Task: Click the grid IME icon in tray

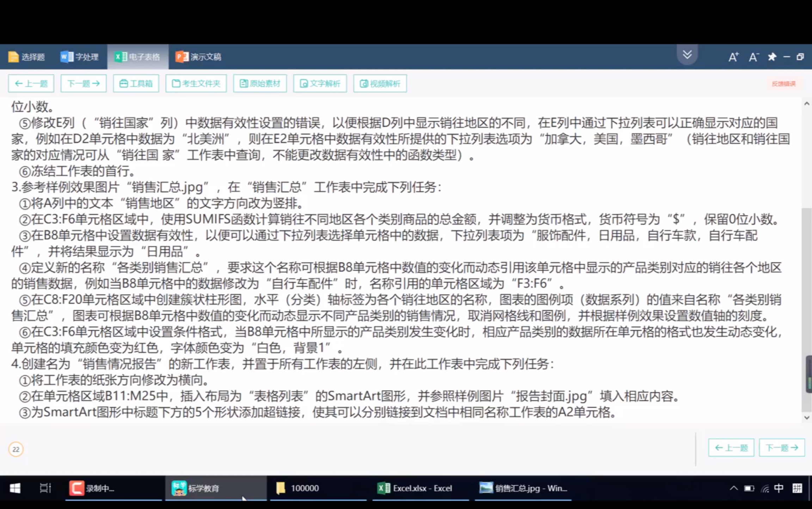Action: click(797, 488)
